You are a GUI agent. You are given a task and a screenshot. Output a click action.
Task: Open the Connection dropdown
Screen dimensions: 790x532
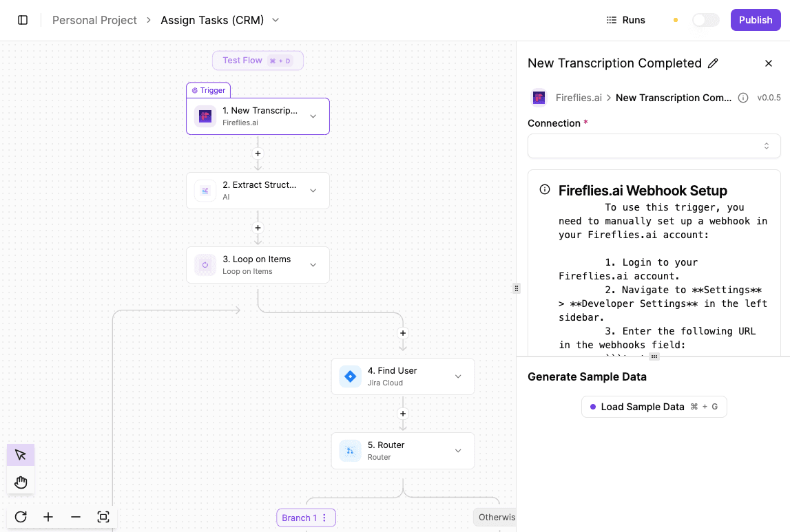[x=654, y=146]
